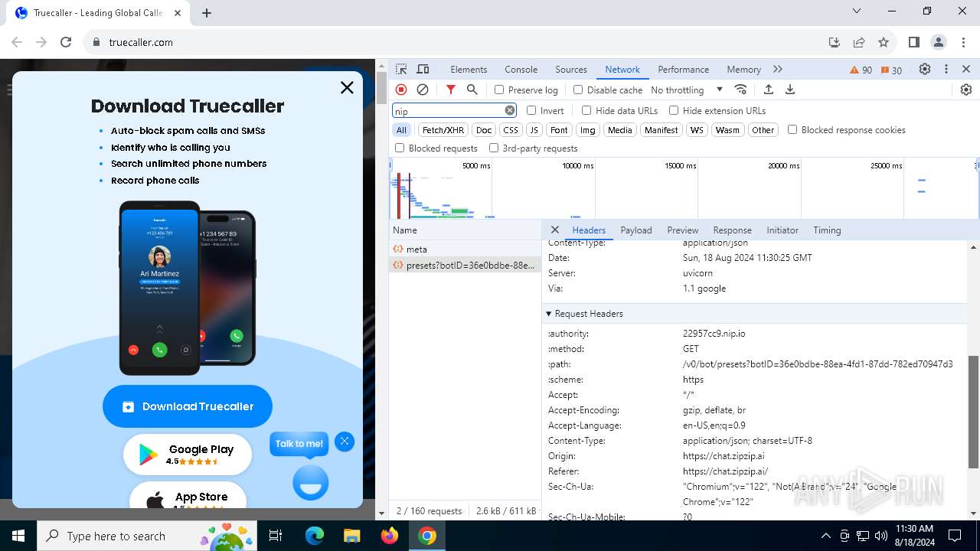
Task: Open Firefox from the taskbar
Action: [390, 536]
